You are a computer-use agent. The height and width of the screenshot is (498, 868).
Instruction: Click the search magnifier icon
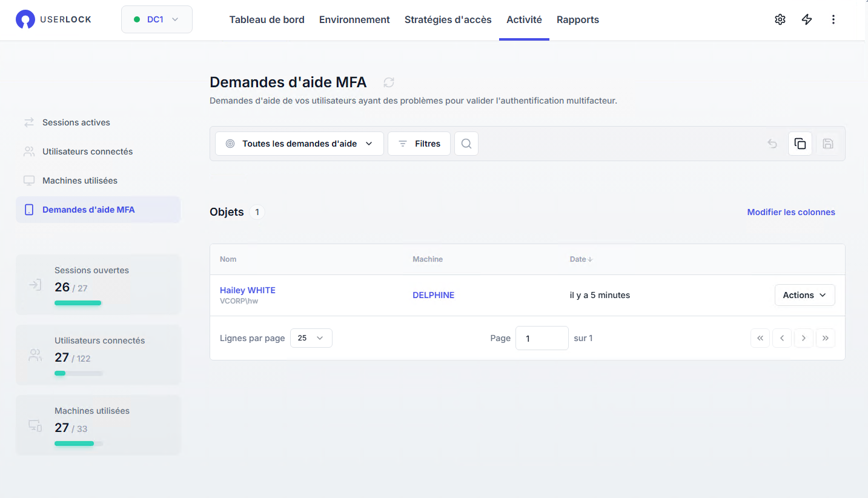[466, 144]
